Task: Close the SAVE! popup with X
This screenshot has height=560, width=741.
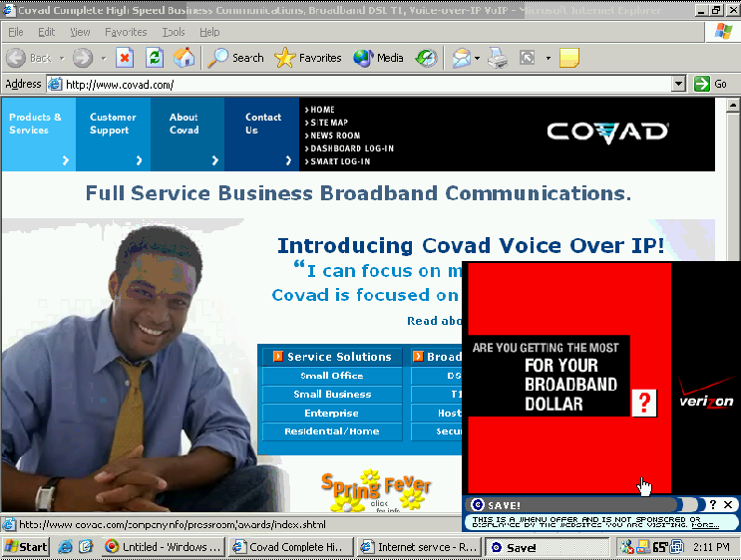Action: (x=728, y=505)
